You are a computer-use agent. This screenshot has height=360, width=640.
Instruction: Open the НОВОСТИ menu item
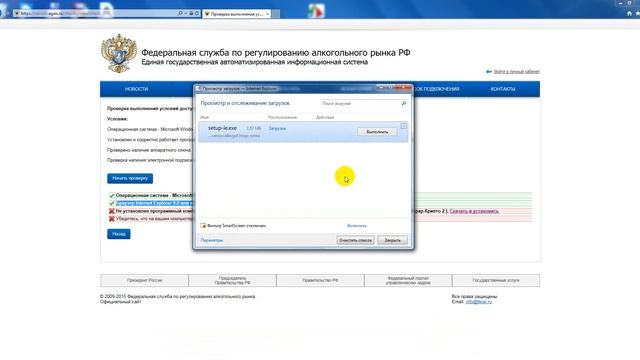click(x=136, y=89)
